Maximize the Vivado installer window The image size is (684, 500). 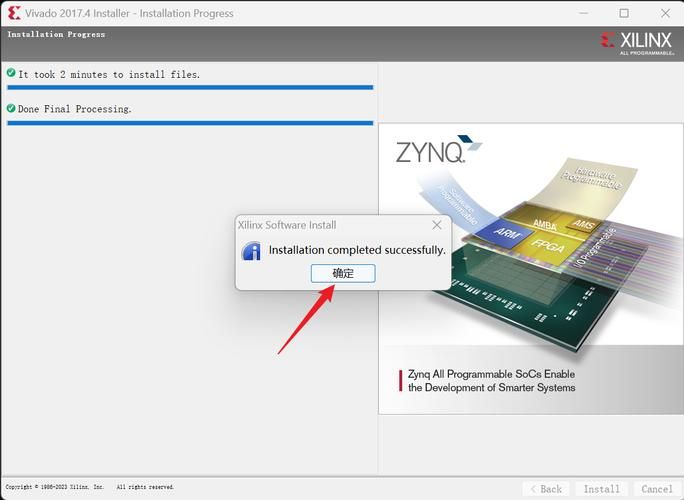[624, 13]
